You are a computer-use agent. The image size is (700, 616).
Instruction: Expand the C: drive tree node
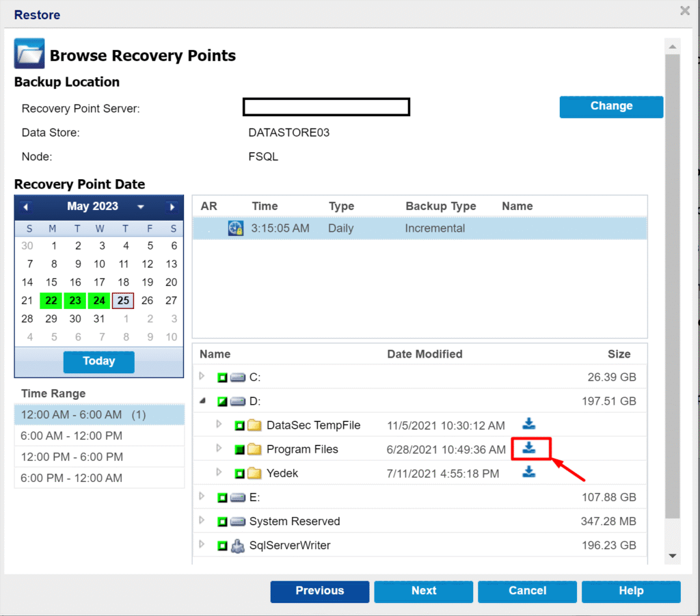click(202, 376)
